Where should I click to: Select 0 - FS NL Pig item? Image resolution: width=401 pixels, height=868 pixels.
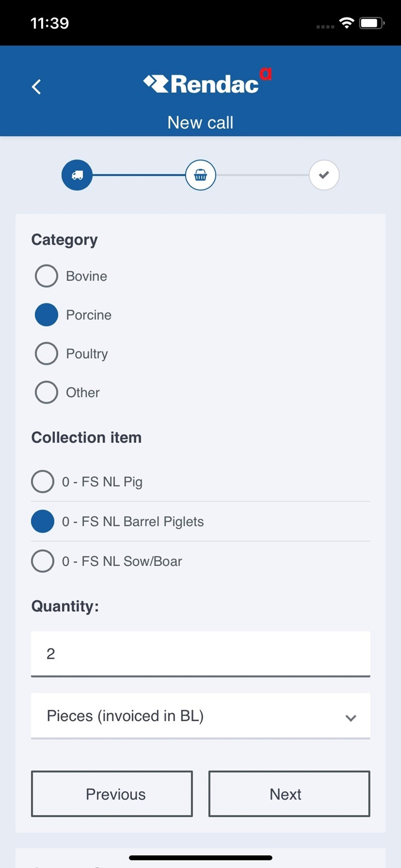200,481
